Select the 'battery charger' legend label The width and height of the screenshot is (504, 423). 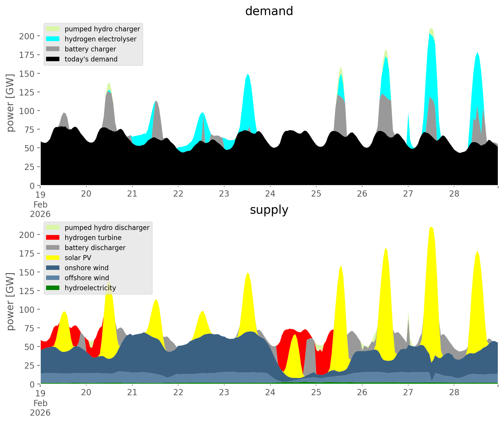90,49
